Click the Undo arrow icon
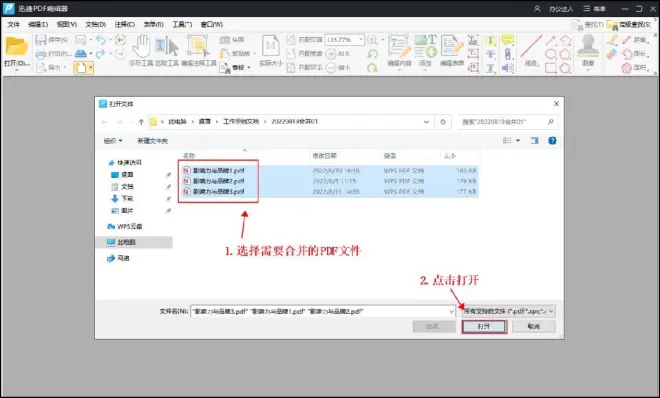660x398 pixels. click(x=101, y=40)
